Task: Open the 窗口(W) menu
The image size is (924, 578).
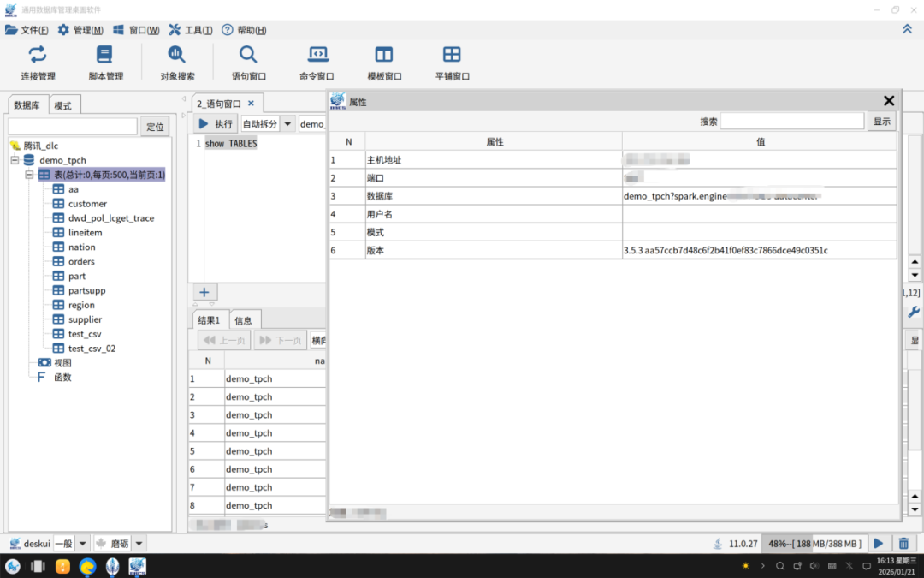Action: [x=136, y=29]
